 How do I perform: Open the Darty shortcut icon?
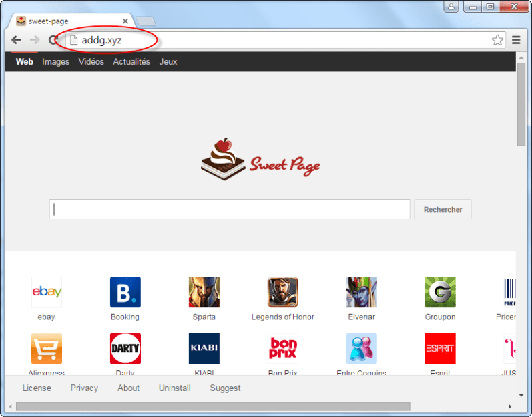(x=125, y=348)
